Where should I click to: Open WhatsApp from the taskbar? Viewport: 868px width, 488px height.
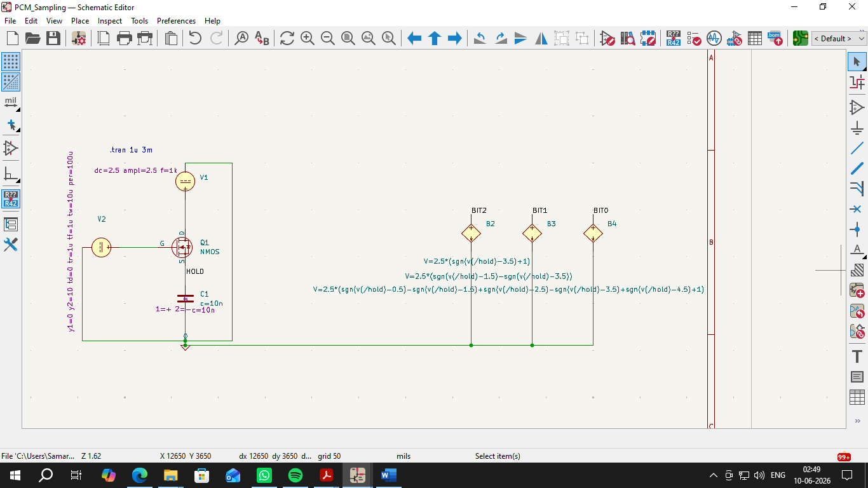click(x=264, y=475)
